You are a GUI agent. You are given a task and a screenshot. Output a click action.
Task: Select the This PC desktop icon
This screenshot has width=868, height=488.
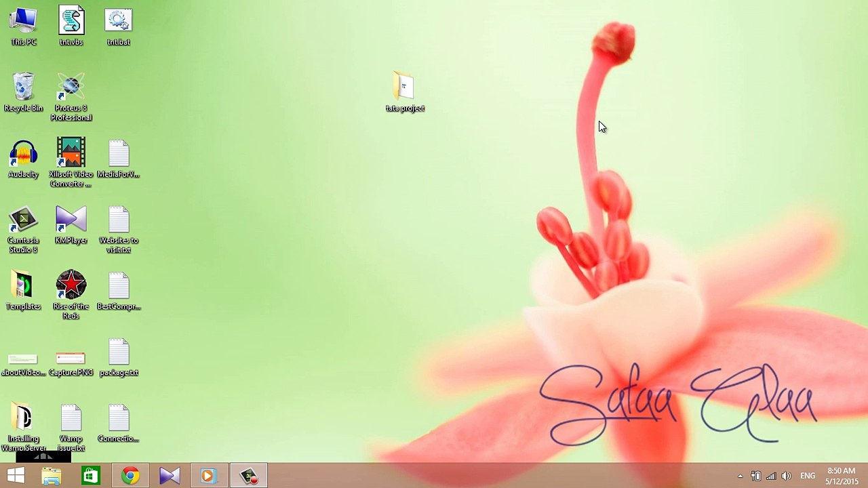(x=23, y=27)
